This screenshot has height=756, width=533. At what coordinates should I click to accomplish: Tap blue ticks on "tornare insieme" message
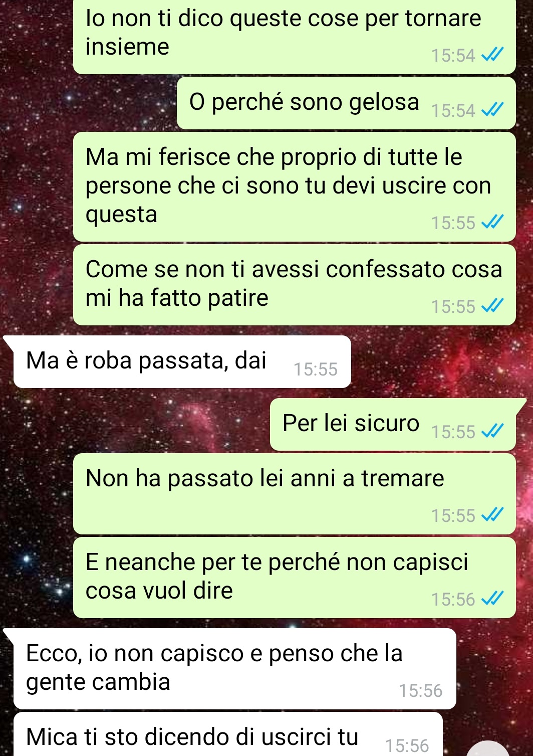(492, 55)
